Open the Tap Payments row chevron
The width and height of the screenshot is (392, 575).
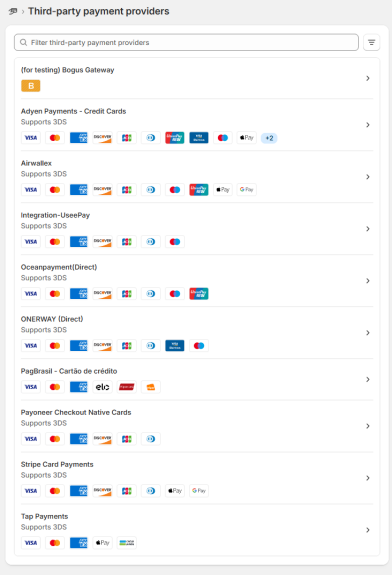(368, 530)
